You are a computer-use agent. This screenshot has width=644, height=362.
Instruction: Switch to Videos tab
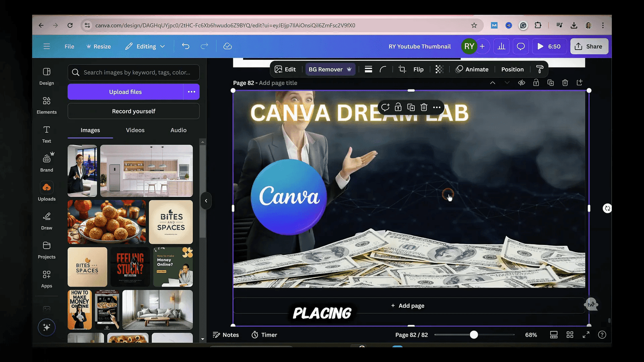(135, 130)
